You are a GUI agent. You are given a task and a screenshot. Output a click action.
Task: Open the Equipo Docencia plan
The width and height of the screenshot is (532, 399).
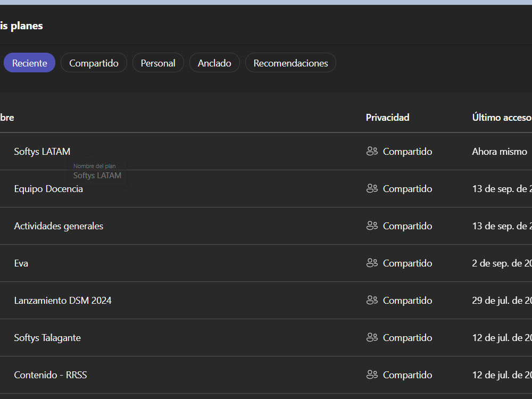click(x=48, y=189)
